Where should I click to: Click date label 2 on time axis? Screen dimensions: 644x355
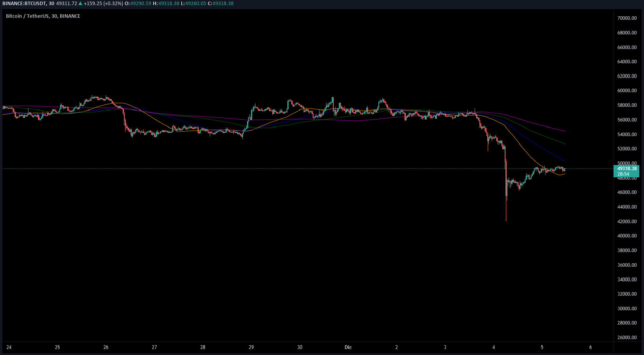click(x=397, y=347)
